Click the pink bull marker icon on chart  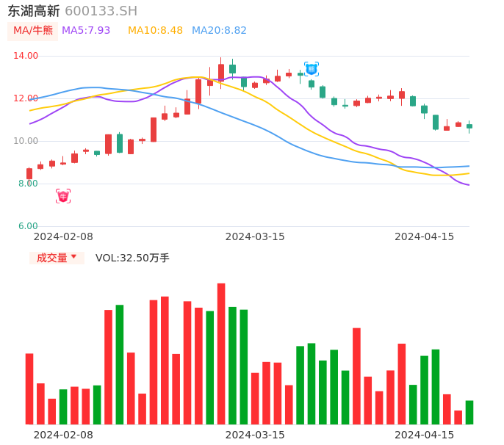[x=63, y=196]
